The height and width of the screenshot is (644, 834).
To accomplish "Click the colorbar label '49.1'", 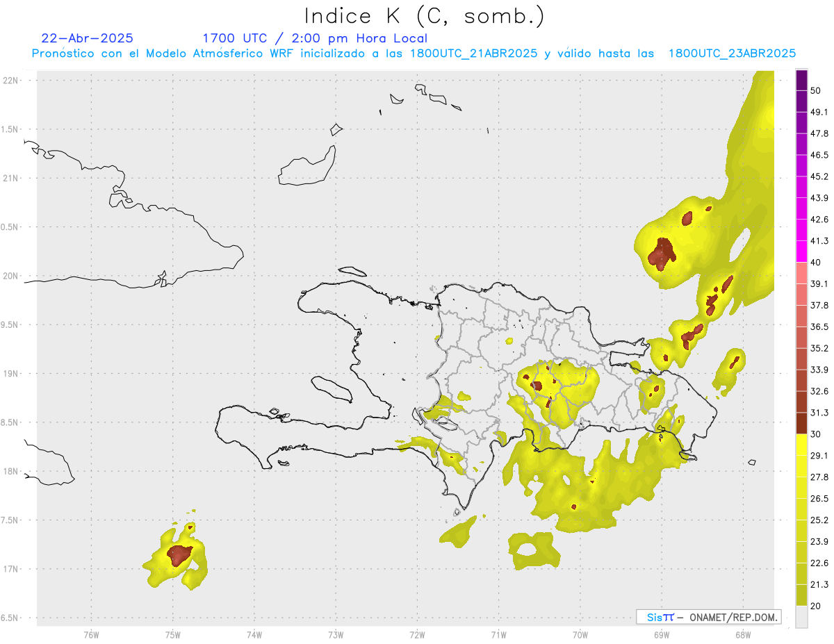I will [819, 112].
